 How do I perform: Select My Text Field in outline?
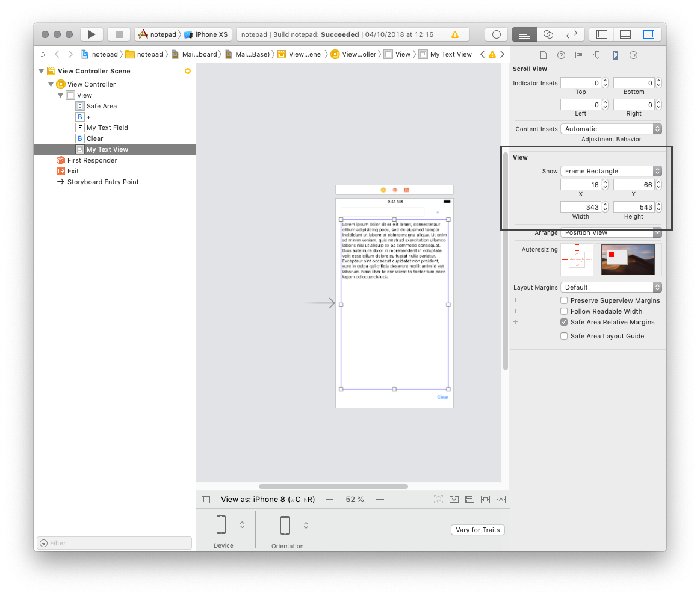coord(107,128)
